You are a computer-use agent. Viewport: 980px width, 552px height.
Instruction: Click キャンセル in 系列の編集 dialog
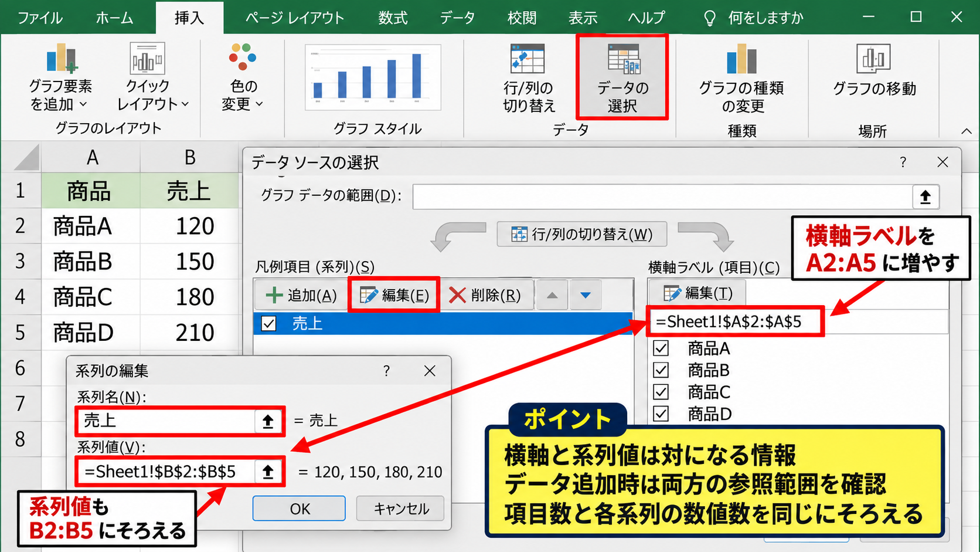pos(400,508)
